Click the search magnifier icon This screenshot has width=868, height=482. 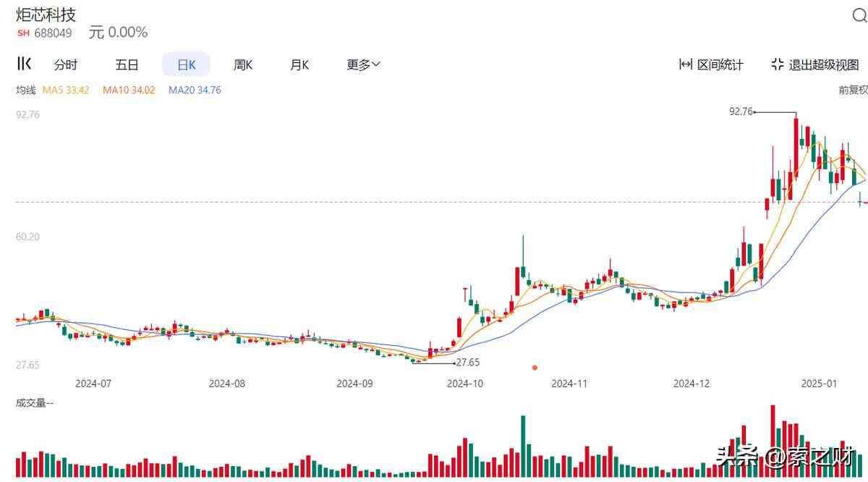[859, 17]
